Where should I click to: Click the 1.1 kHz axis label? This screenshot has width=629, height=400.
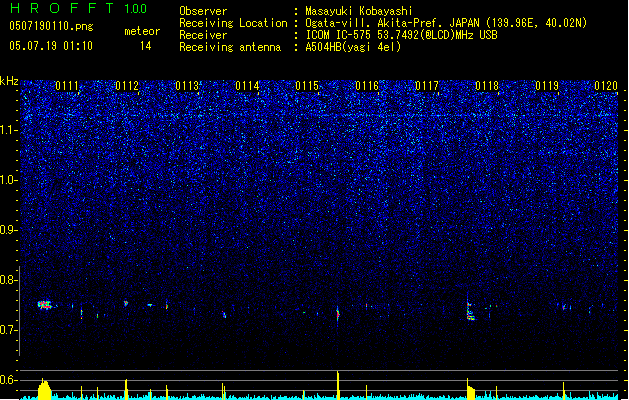(9, 130)
